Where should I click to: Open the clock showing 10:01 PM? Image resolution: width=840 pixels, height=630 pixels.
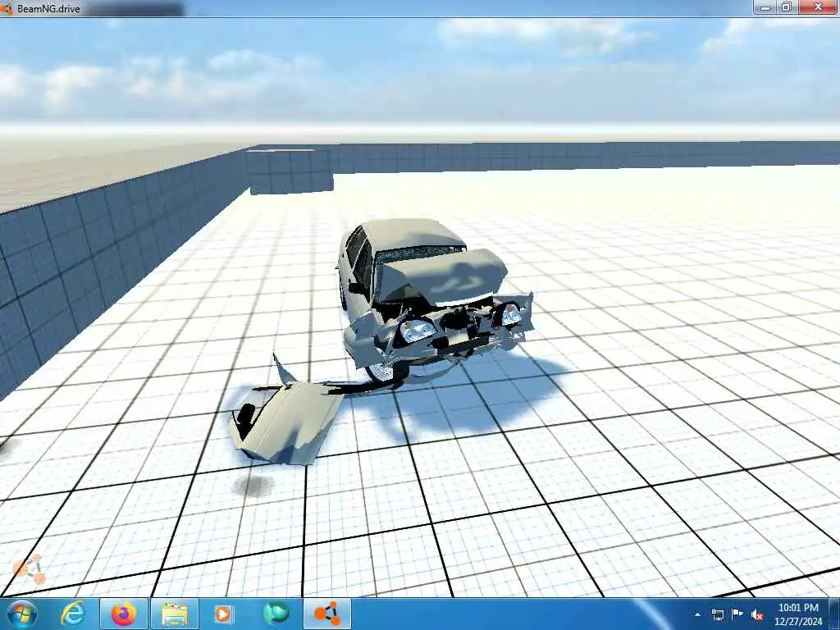tap(797, 614)
